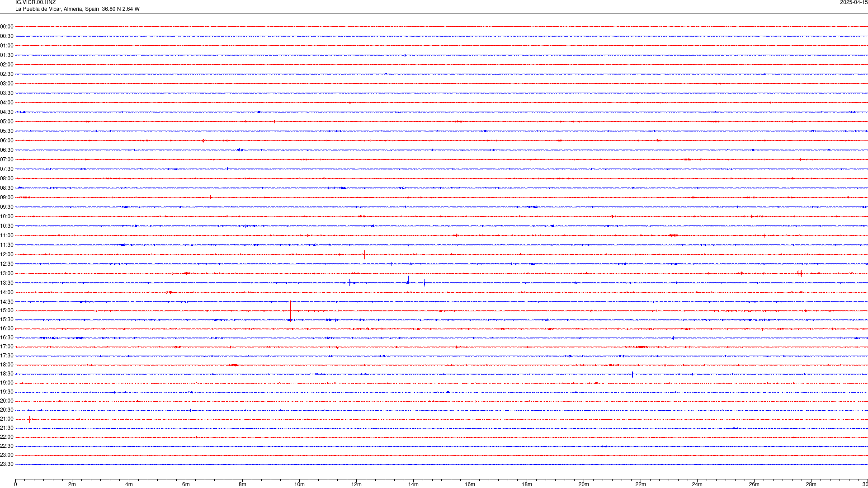Image resolution: width=868 pixels, height=488 pixels.
Task: Click the 28m tick label on the axis
Action: click(x=811, y=484)
